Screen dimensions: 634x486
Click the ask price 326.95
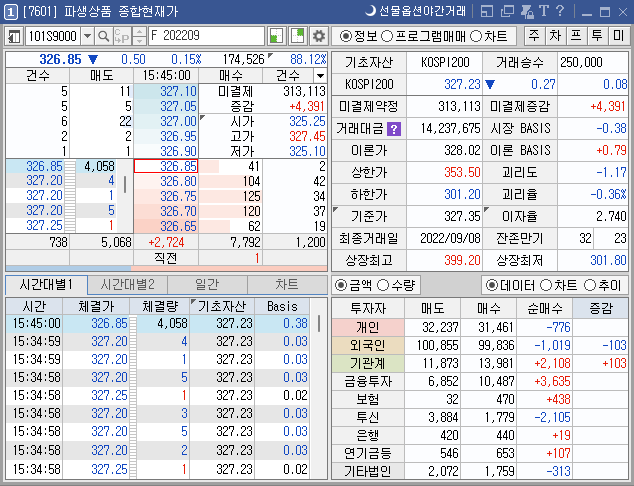(x=166, y=136)
